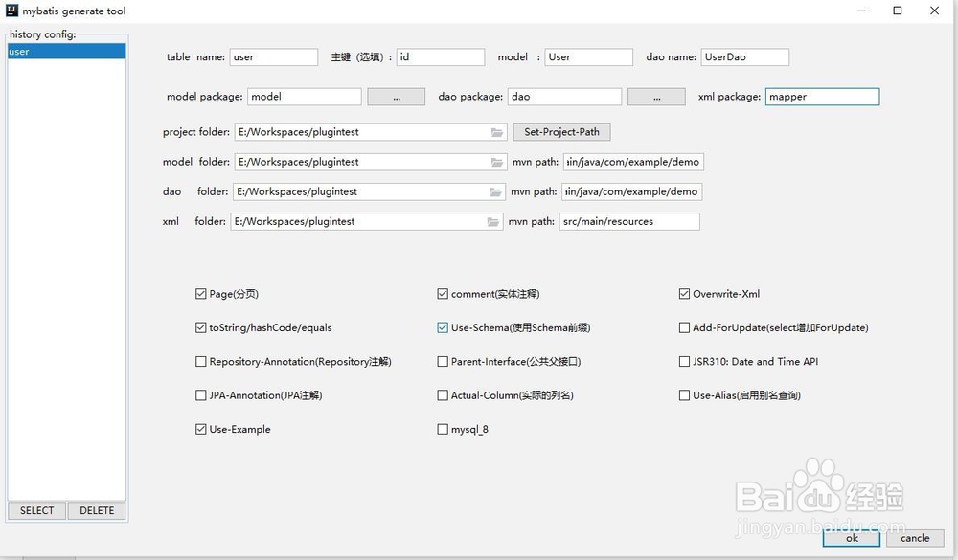Click the model folder mvn path field
958x560 pixels.
pos(633,162)
